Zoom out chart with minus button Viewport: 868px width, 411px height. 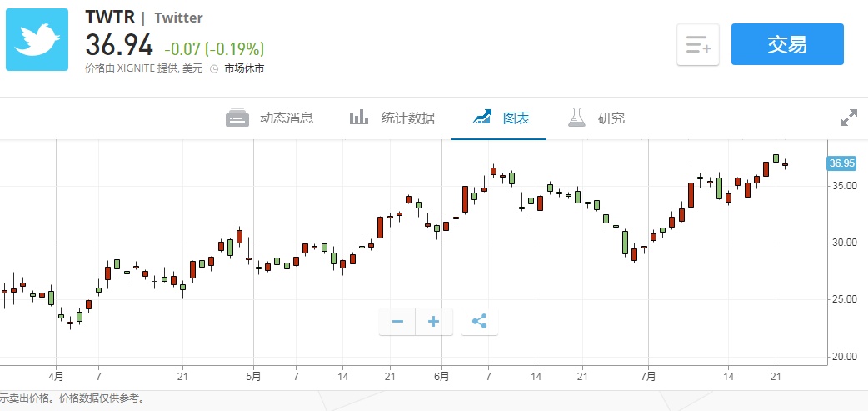[x=398, y=322]
